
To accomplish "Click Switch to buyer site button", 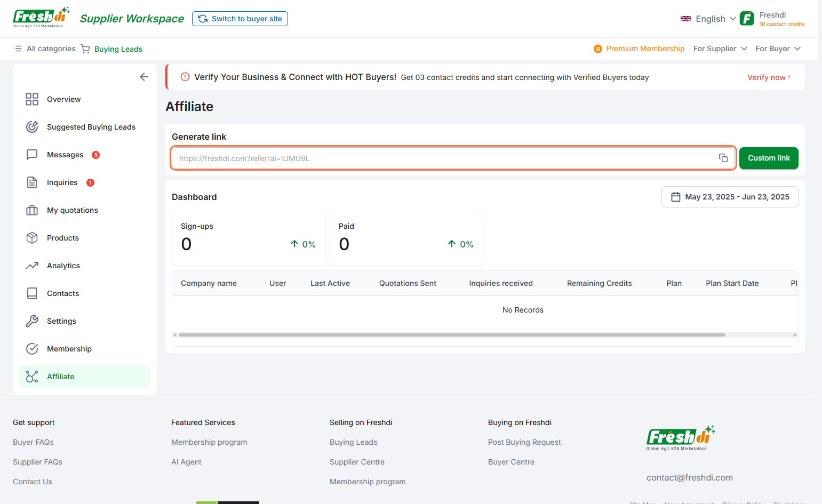I will point(240,19).
